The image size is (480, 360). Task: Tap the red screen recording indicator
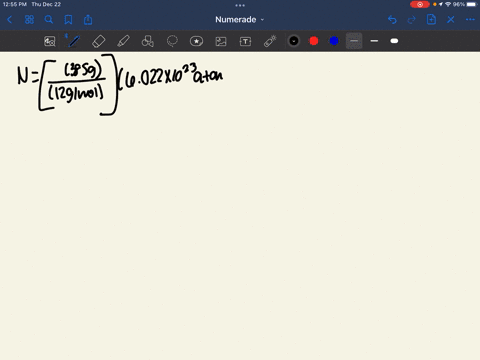420,4
